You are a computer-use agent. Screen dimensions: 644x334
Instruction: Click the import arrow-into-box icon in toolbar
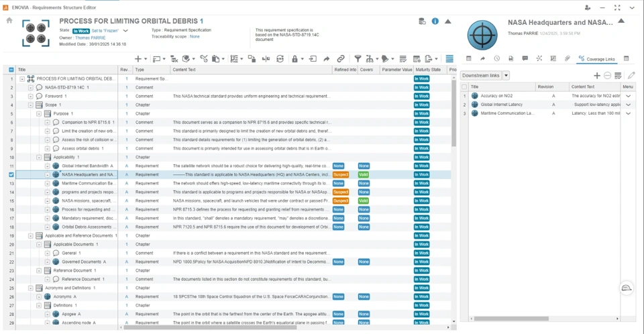coord(313,59)
